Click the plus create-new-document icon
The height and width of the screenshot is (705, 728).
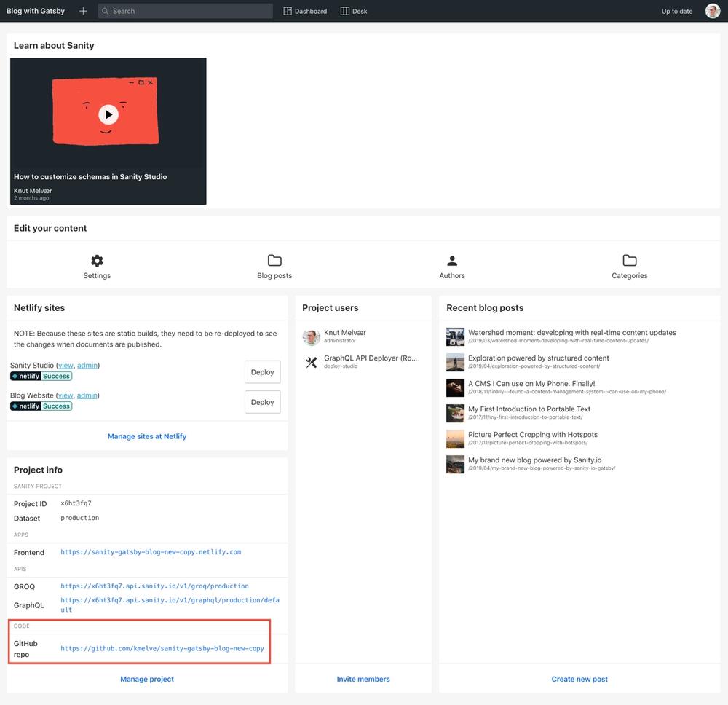[83, 11]
